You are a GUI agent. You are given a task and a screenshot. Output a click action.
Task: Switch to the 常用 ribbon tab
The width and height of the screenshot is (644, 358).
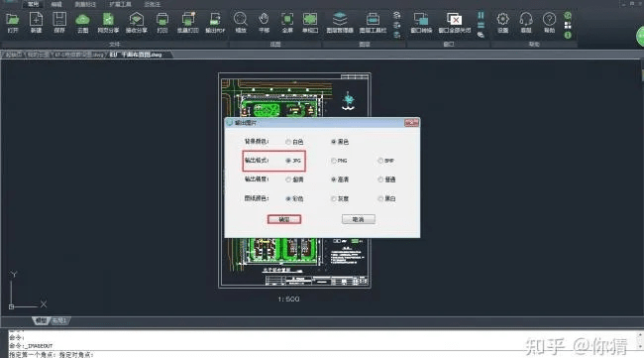[33, 4]
